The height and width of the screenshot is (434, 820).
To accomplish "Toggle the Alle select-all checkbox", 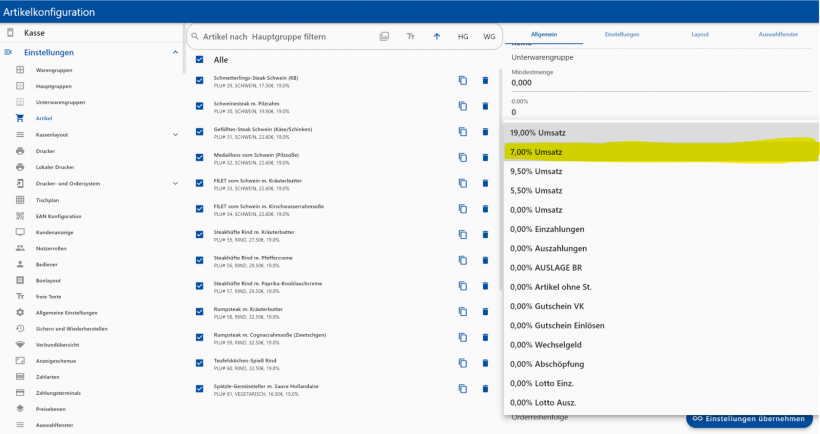I will click(x=199, y=60).
